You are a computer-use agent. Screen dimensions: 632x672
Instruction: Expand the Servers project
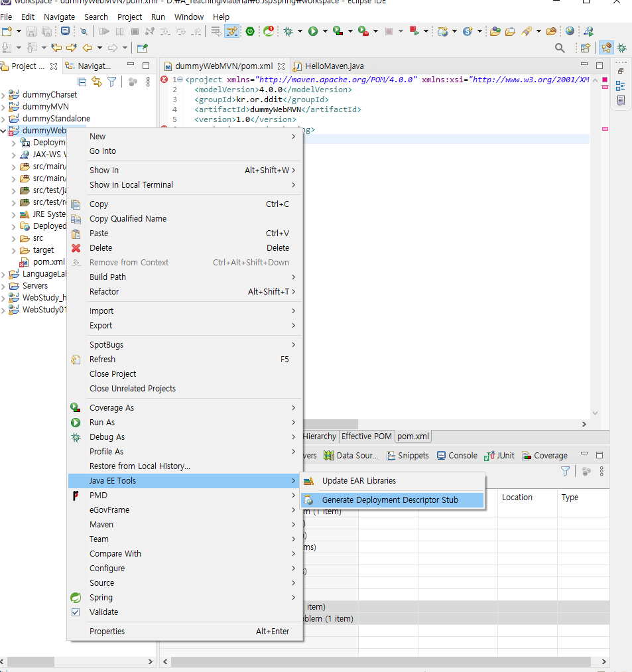tap(3, 286)
